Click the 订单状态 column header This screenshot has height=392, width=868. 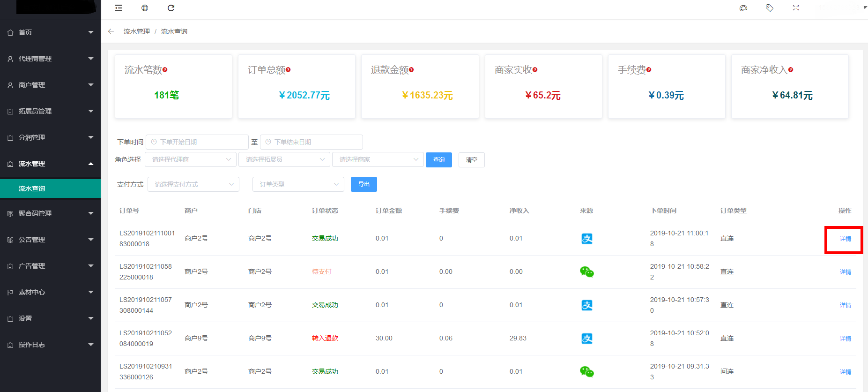tap(325, 211)
